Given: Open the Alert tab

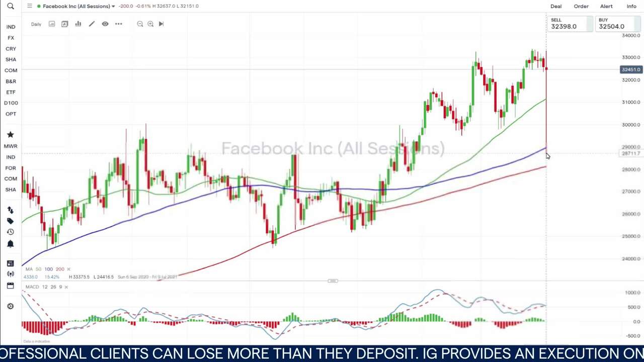Looking at the screenshot, I should [606, 6].
